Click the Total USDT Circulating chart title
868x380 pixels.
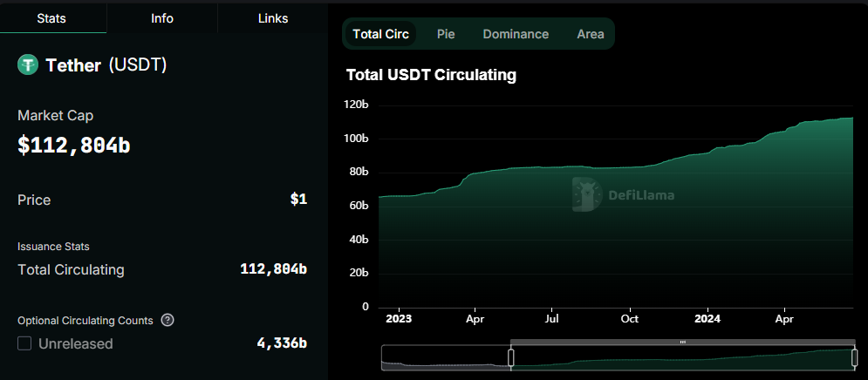coord(431,75)
